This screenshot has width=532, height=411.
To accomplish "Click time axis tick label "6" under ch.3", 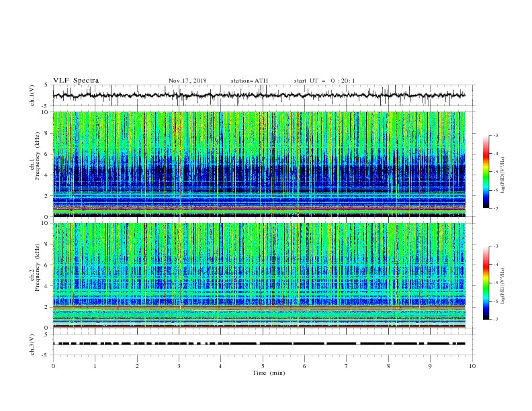I will click(x=304, y=366).
